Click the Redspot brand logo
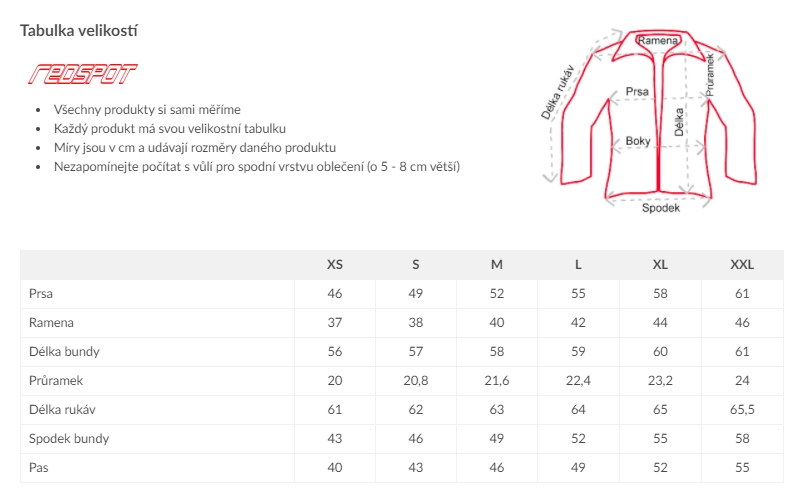 (83, 73)
